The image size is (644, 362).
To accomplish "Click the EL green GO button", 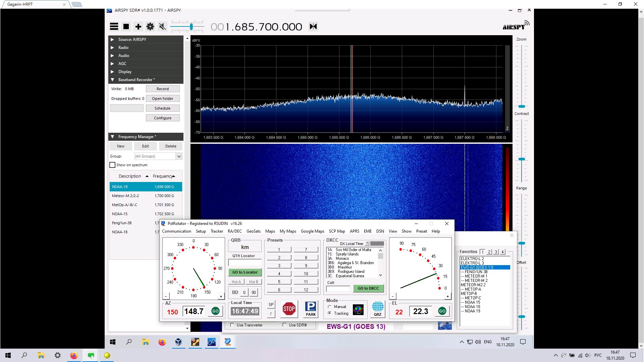I will pos(442,311).
